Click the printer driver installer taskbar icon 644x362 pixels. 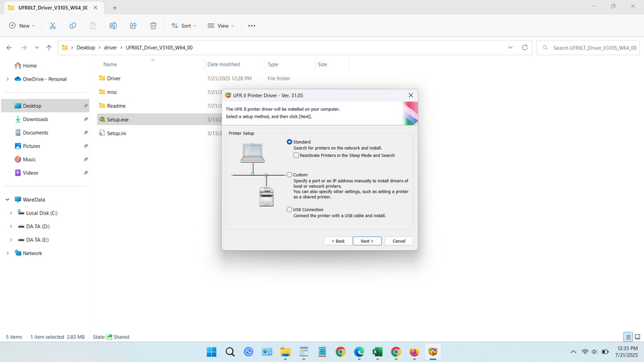click(x=433, y=352)
